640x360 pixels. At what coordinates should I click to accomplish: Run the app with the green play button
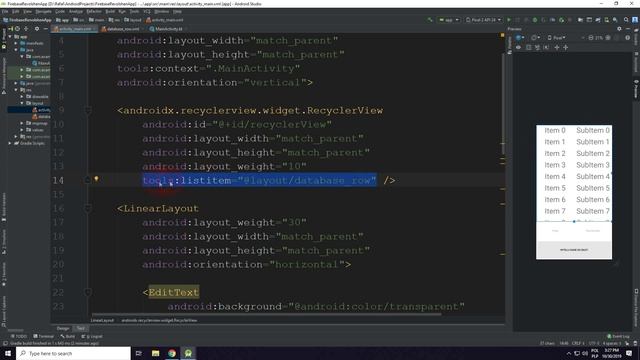pyautogui.click(x=509, y=20)
